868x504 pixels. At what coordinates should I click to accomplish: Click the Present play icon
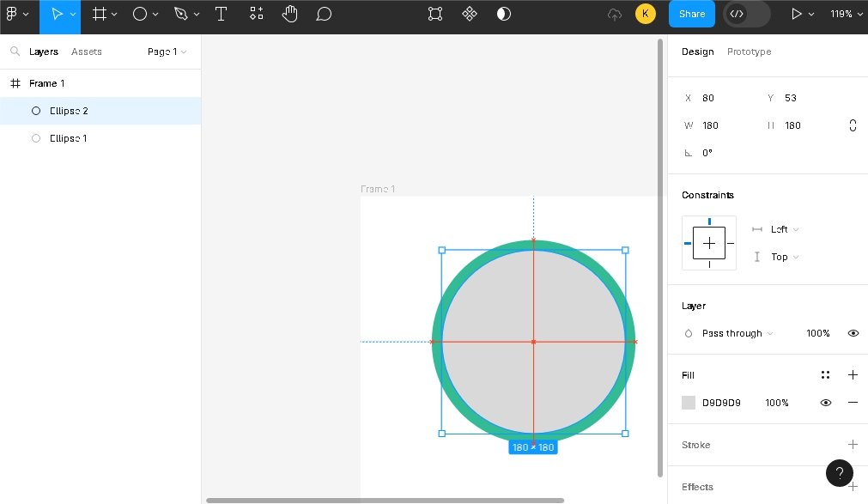pyautogui.click(x=797, y=14)
